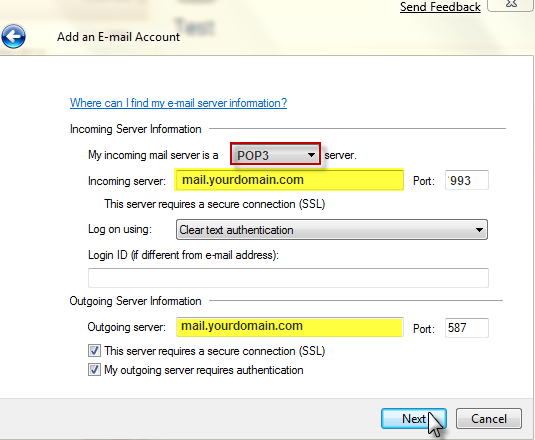Toggle the incoming server SSL option
This screenshot has height=440, width=535.
click(215, 204)
